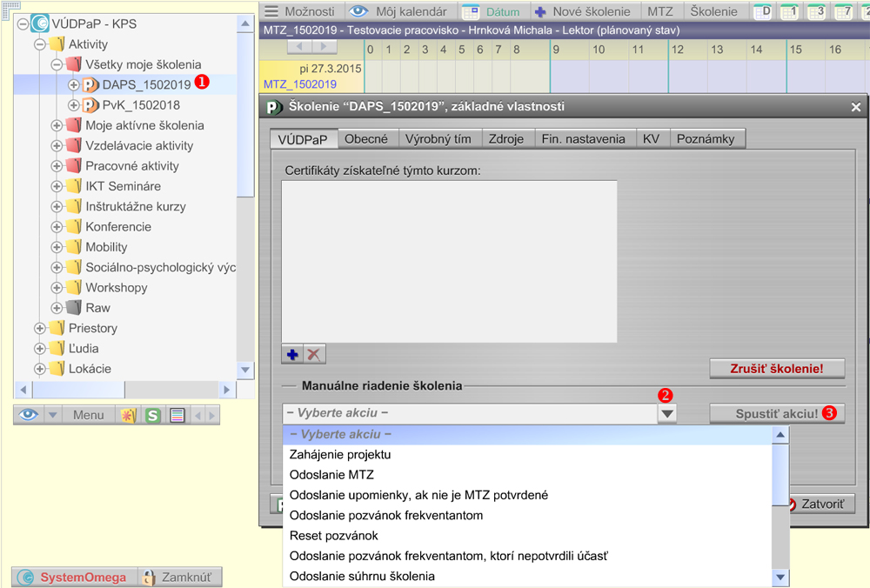Click the red X remove certificate icon

pos(314,355)
